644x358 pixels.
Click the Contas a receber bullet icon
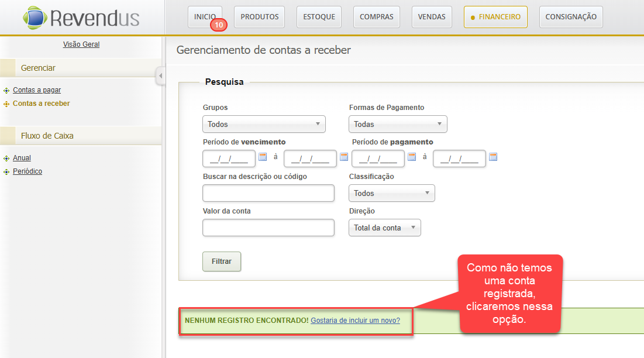[x=6, y=104]
